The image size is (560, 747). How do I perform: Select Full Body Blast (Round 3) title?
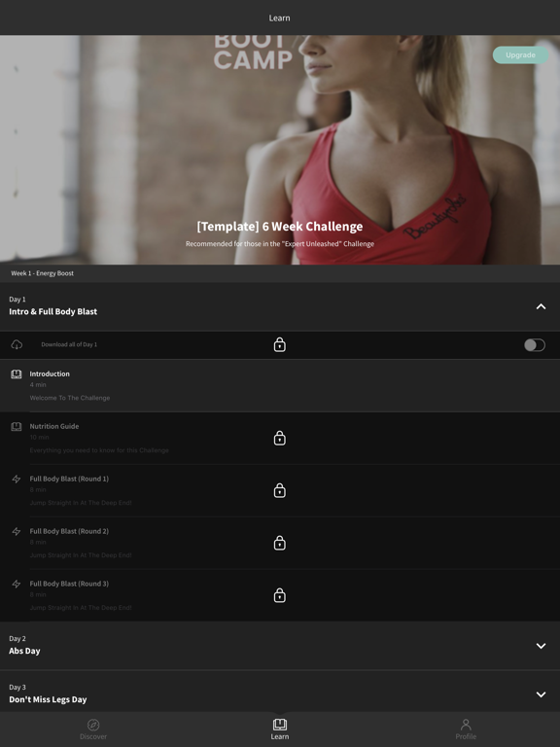[x=69, y=584]
